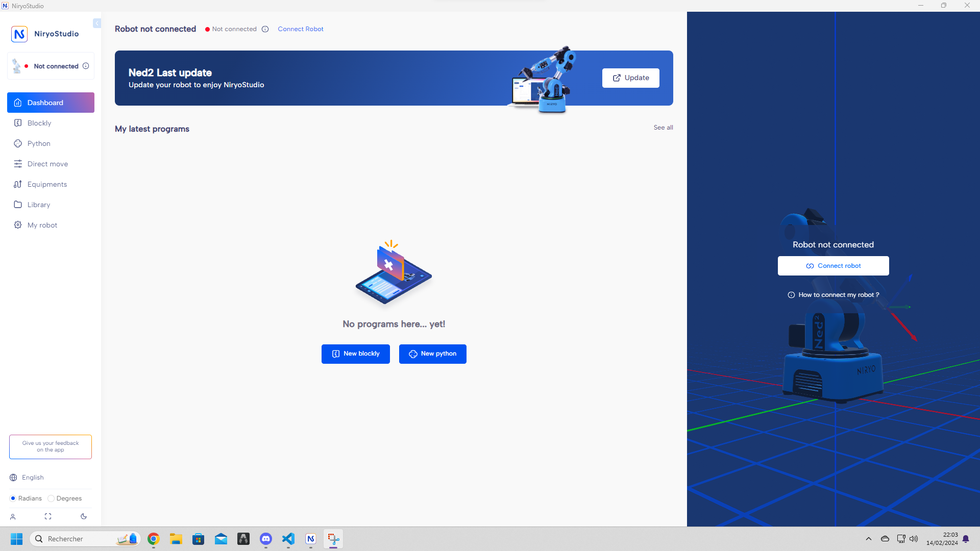Switch to dark mode with the moon icon
The width and height of the screenshot is (980, 551).
point(84,516)
